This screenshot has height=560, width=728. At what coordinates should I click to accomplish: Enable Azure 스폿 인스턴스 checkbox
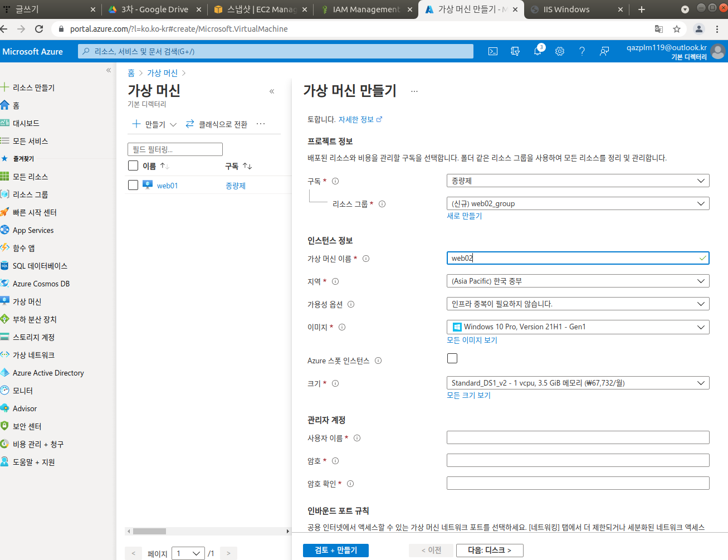click(452, 358)
